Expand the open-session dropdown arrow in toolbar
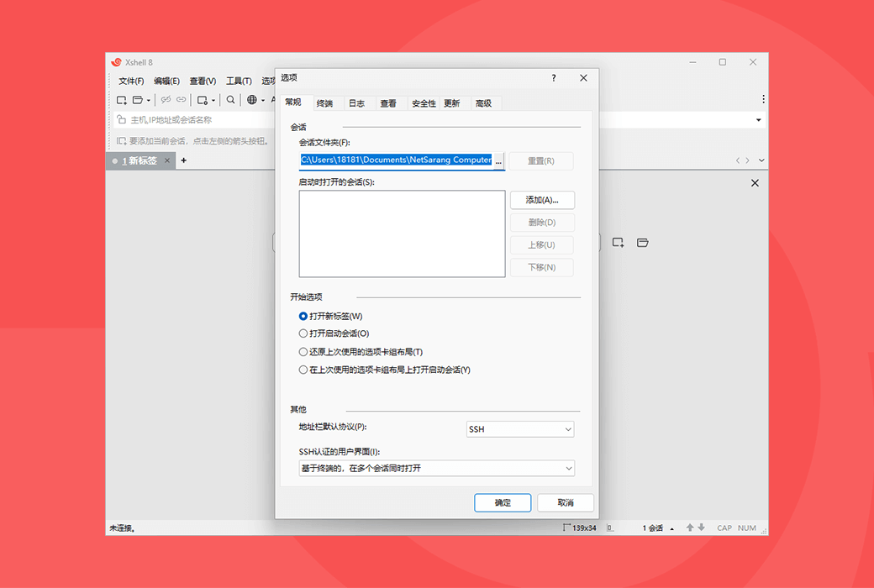Viewport: 874px width, 588px height. click(x=148, y=100)
